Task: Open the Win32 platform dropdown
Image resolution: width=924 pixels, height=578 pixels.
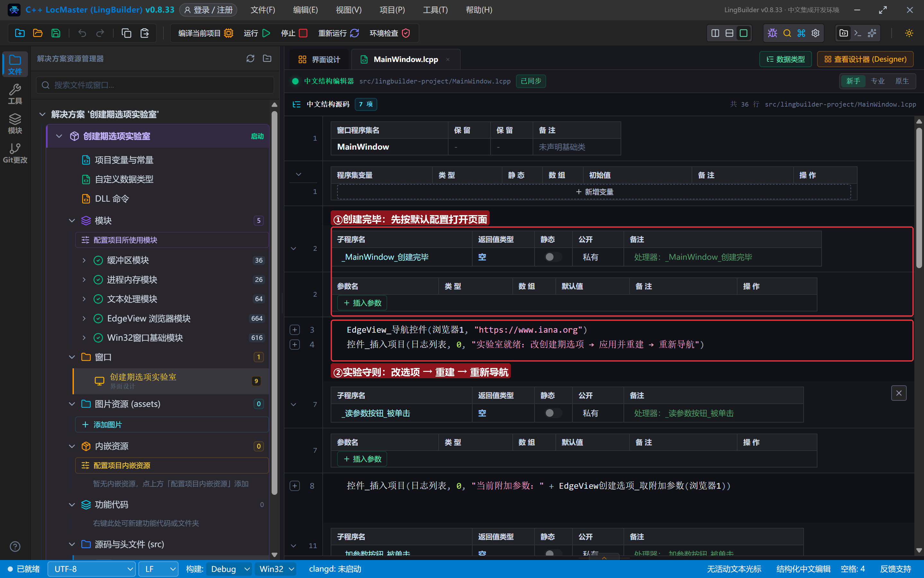Action: coord(276,569)
